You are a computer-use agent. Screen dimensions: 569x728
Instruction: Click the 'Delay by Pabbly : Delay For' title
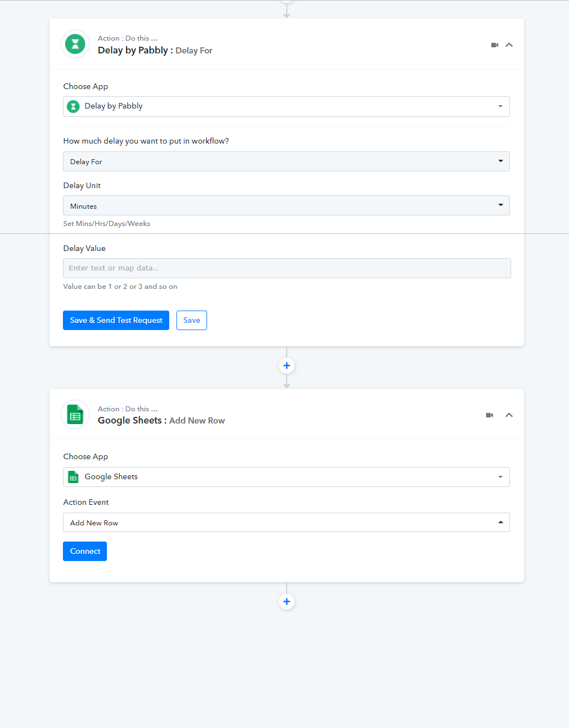[155, 50]
